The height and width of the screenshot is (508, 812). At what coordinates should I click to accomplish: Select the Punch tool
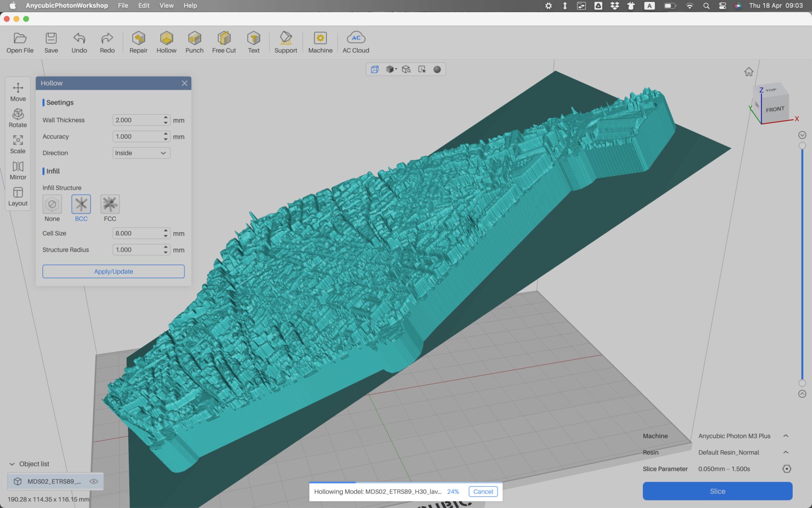pyautogui.click(x=194, y=43)
